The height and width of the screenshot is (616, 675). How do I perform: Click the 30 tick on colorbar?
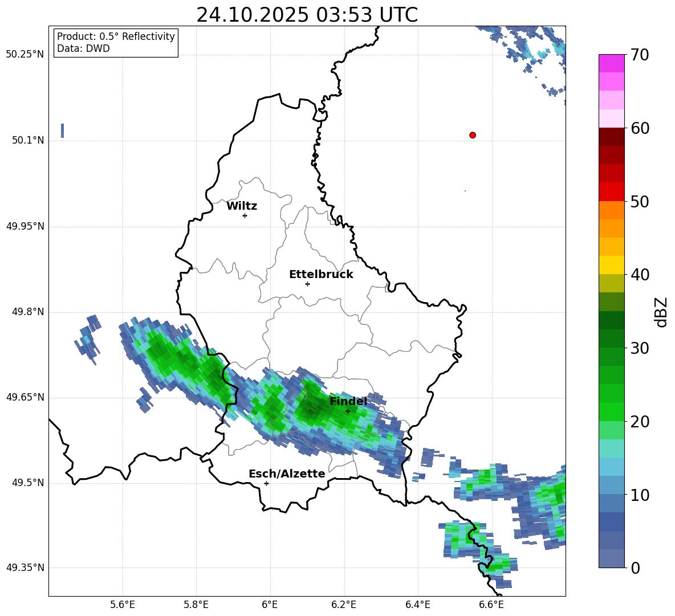(x=639, y=348)
